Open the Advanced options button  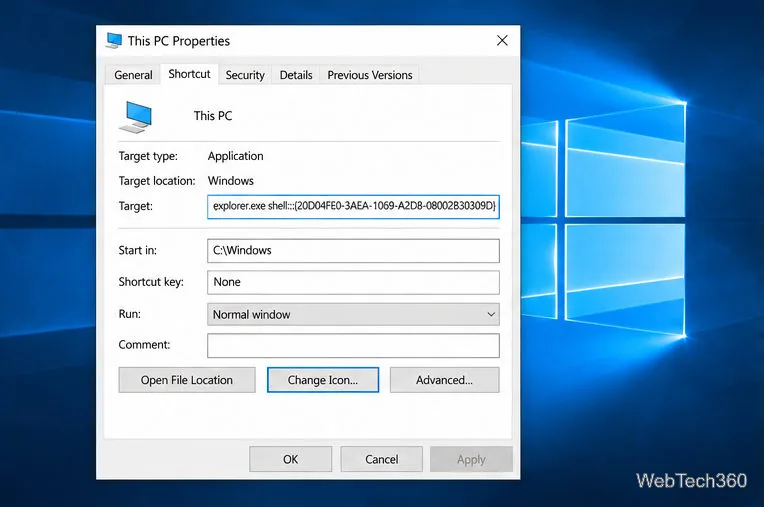444,380
